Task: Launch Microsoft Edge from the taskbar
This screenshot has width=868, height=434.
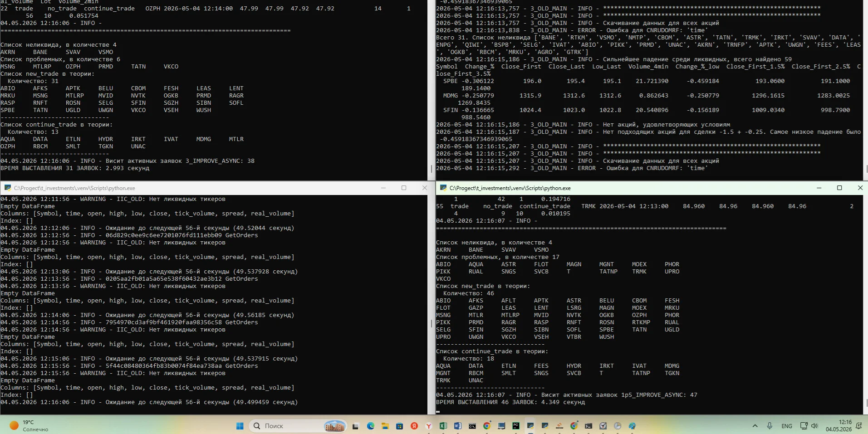Action: (371, 426)
